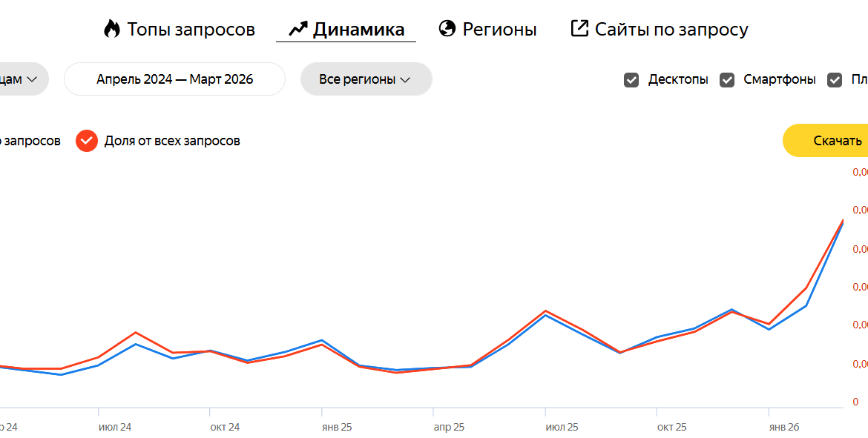The width and height of the screenshot is (868, 438).
Task: Click the globe icon beside Регионы
Action: click(447, 29)
